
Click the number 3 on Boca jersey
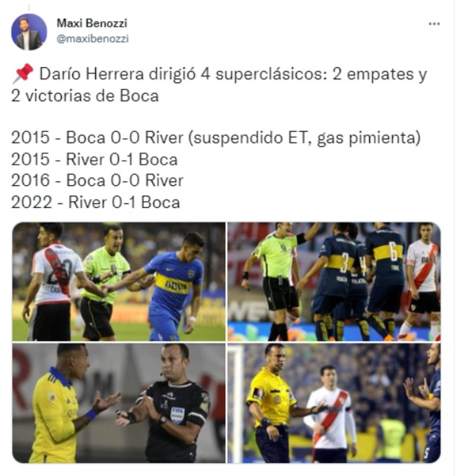click(344, 263)
